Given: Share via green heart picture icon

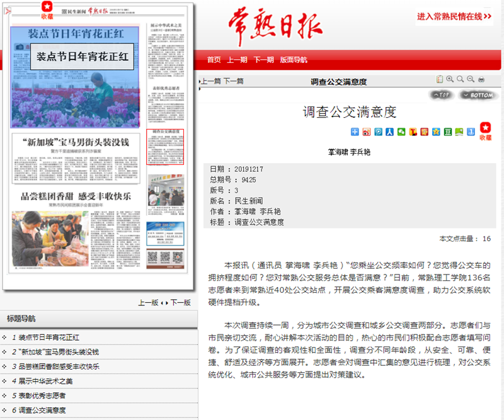Looking at the screenshot, I should 459,132.
